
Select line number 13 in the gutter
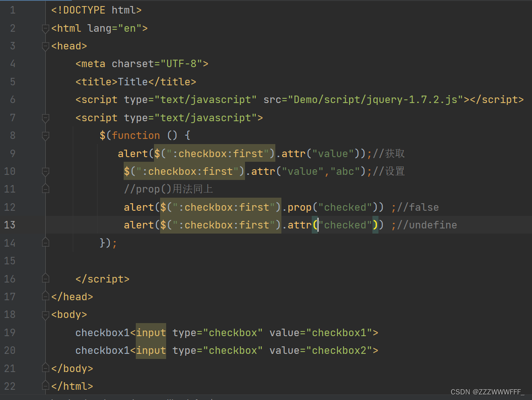pos(9,225)
